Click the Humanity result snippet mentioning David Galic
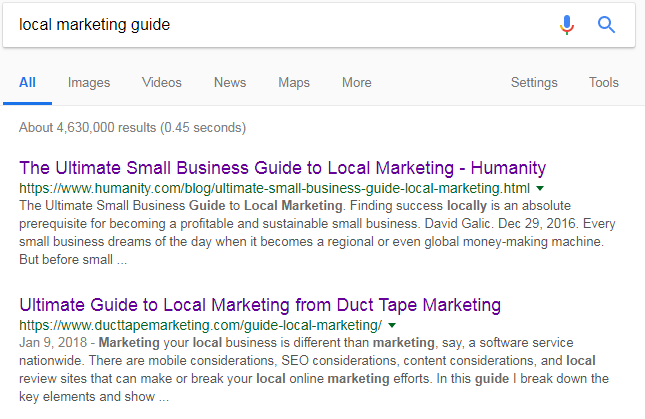Image resolution: width=645 pixels, height=419 pixels. point(317,232)
